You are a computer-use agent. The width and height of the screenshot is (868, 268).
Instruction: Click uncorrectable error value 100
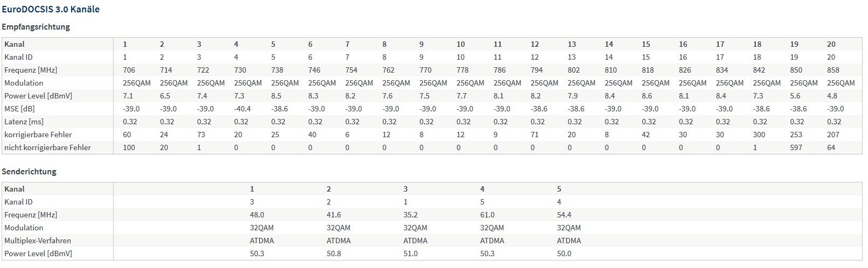pos(129,147)
